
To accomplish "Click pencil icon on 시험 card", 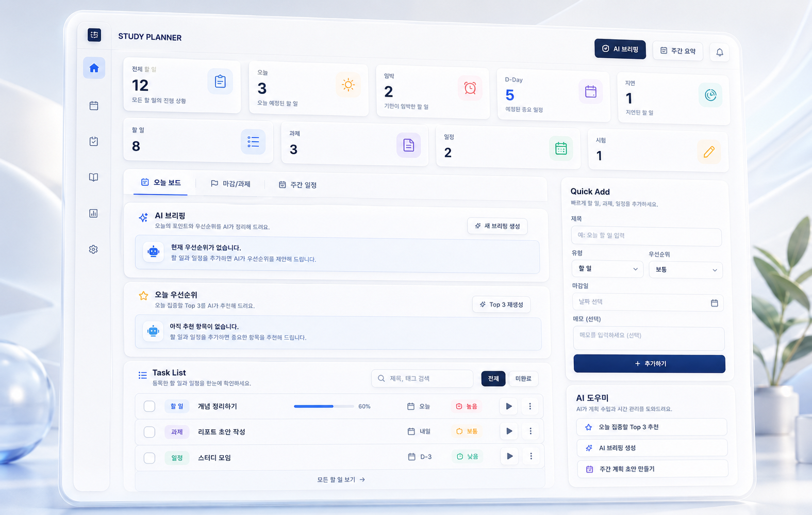I will point(709,152).
